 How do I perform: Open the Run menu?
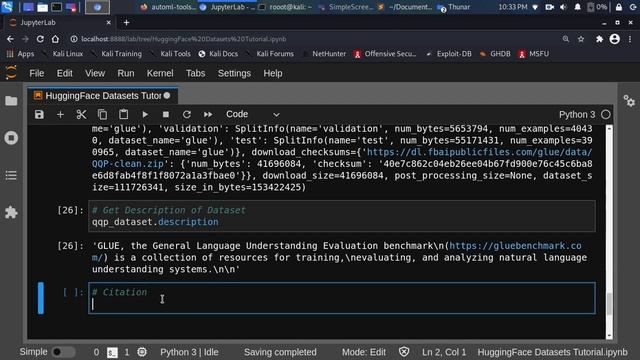click(x=126, y=73)
